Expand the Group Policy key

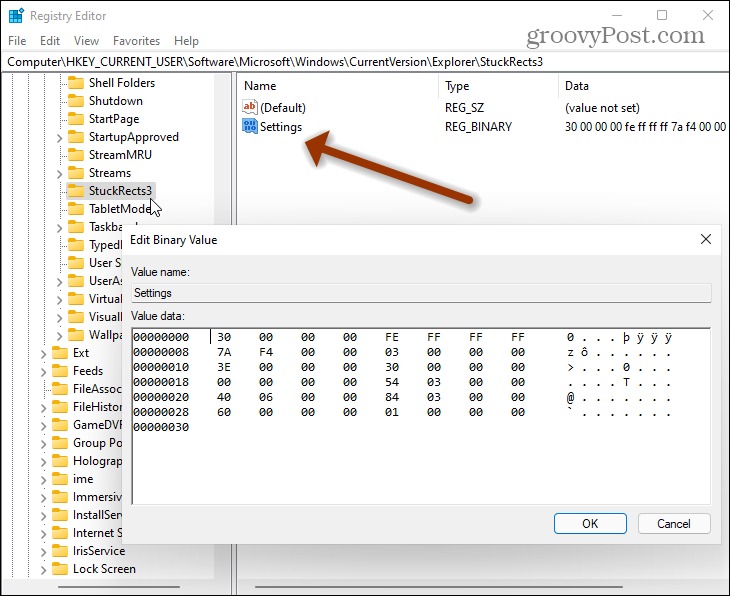coord(43,444)
